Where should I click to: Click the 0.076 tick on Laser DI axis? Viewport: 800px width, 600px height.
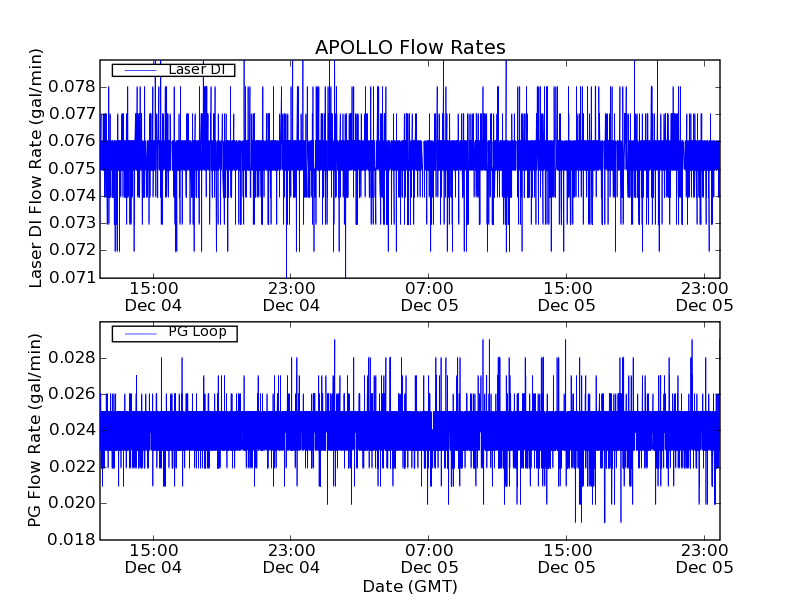pos(72,141)
